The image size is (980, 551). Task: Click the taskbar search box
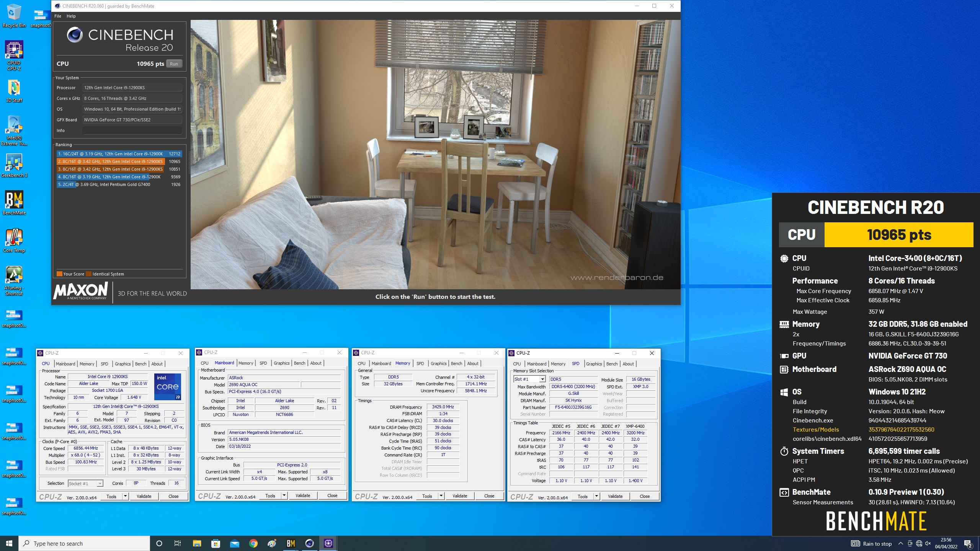pos(84,543)
